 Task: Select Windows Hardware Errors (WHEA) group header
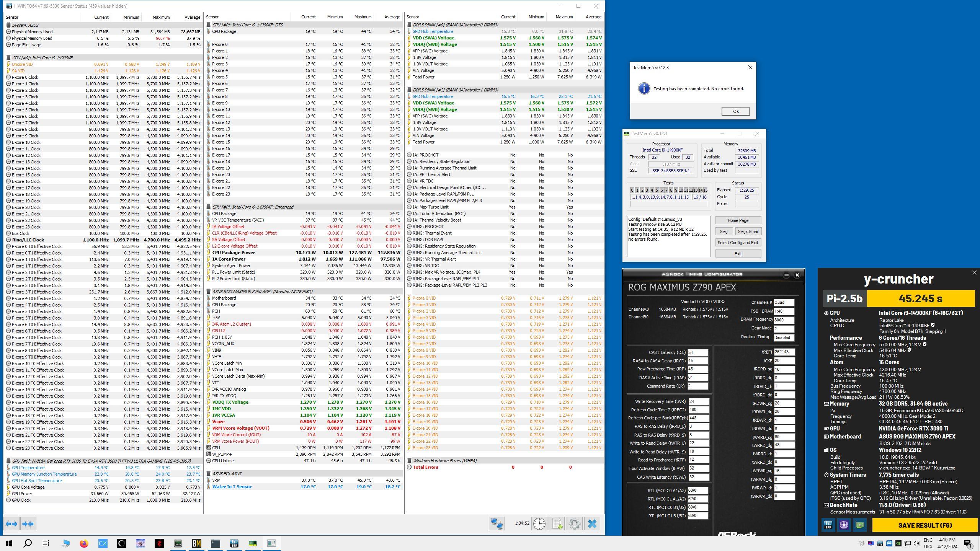[x=505, y=461]
